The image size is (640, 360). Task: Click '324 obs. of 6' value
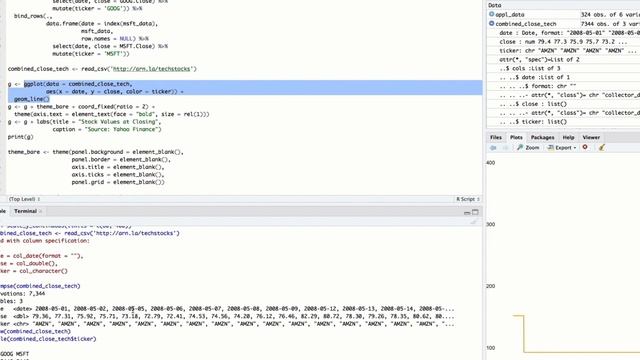(x=610, y=15)
